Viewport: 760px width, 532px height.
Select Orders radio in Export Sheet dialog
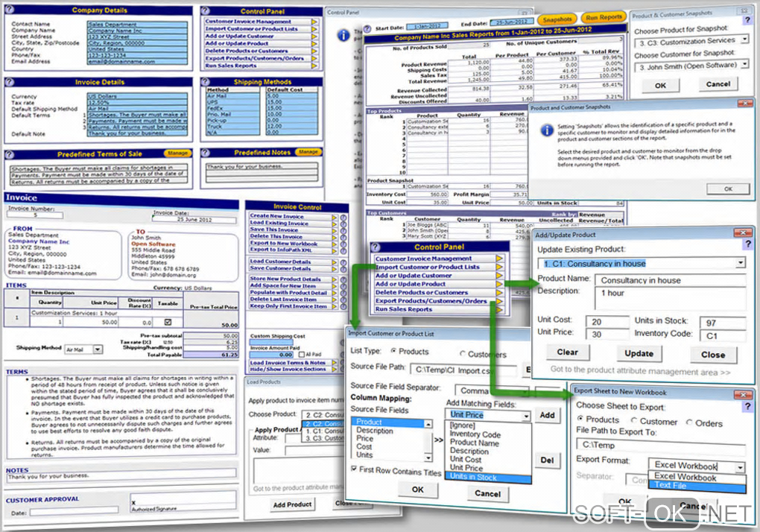pos(689,422)
